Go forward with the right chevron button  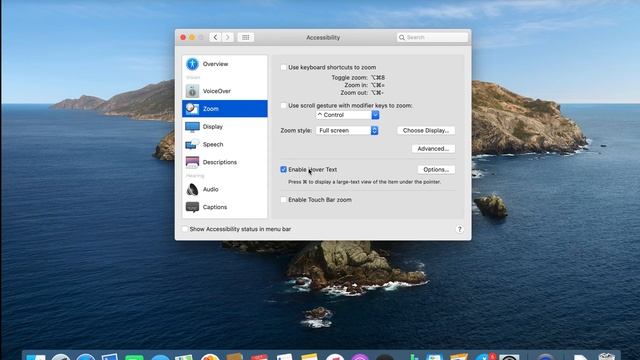228,38
